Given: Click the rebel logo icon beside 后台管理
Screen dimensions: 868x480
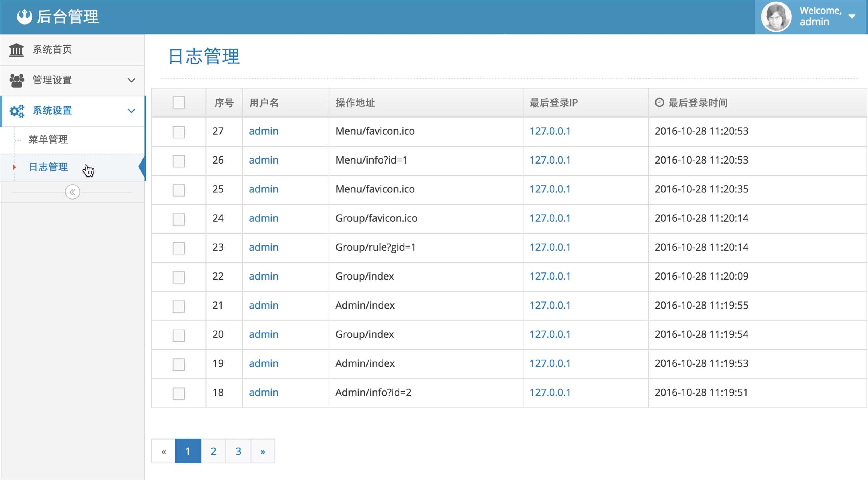Looking at the screenshot, I should click(24, 16).
